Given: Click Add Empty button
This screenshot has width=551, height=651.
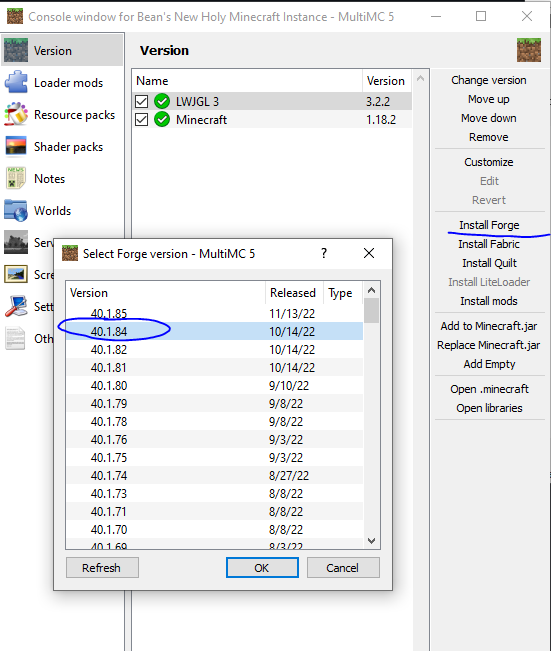Looking at the screenshot, I should (489, 364).
